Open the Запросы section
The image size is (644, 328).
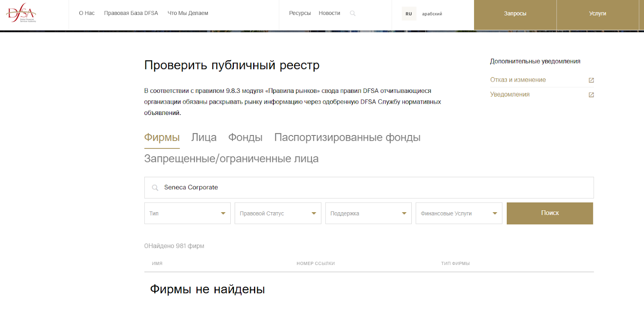tap(515, 14)
